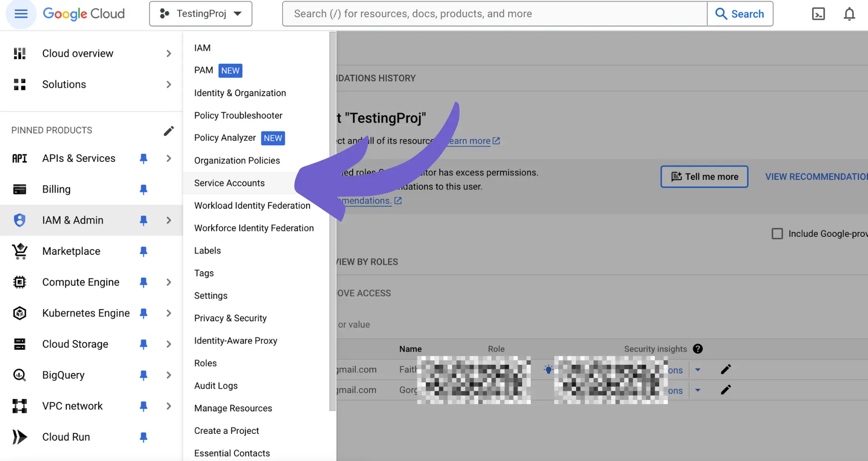Tick Include Google-provided checkbox
Viewport: 868px width, 461px height.
coord(777,234)
